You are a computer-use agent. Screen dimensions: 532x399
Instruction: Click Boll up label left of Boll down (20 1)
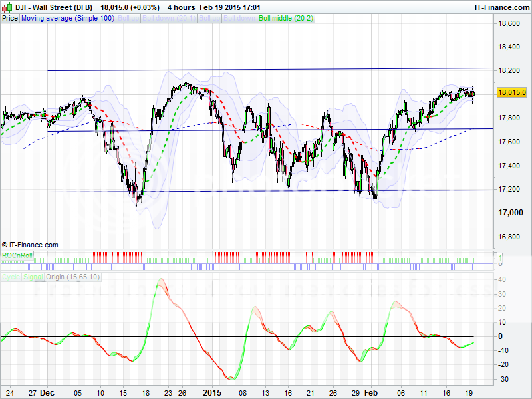(128, 19)
